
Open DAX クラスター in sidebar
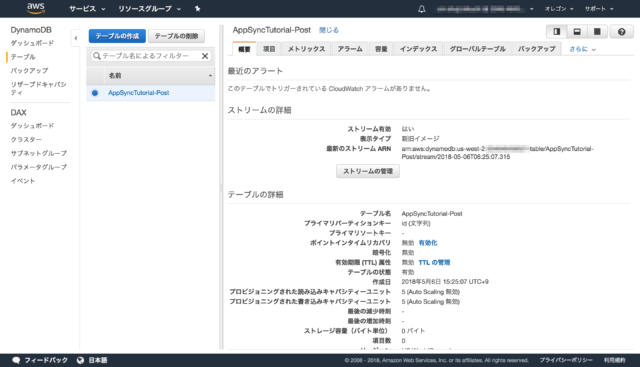pos(26,140)
